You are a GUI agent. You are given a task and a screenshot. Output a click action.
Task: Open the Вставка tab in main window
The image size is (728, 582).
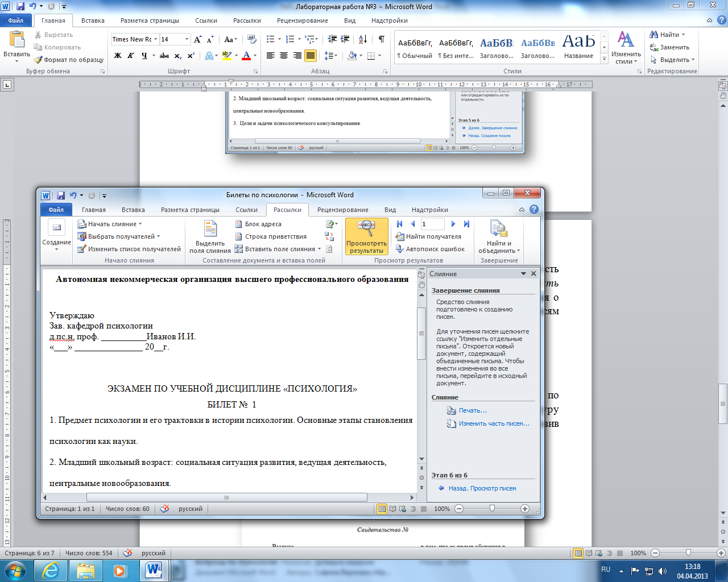(x=93, y=20)
